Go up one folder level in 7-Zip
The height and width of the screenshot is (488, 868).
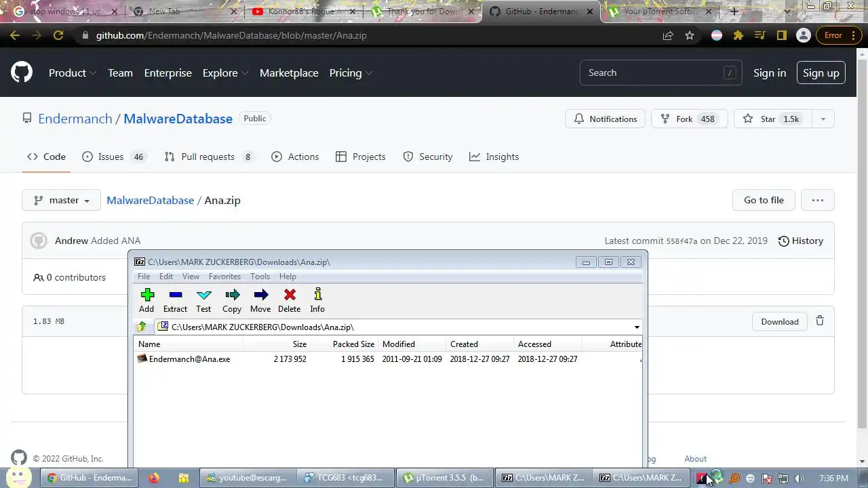(142, 327)
